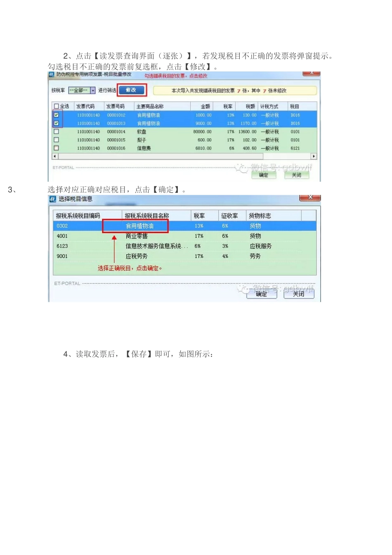Screen dimensions: 392x555
Task: Click 关闭 in the 选择税目信息 dialog
Action: [x=299, y=294]
